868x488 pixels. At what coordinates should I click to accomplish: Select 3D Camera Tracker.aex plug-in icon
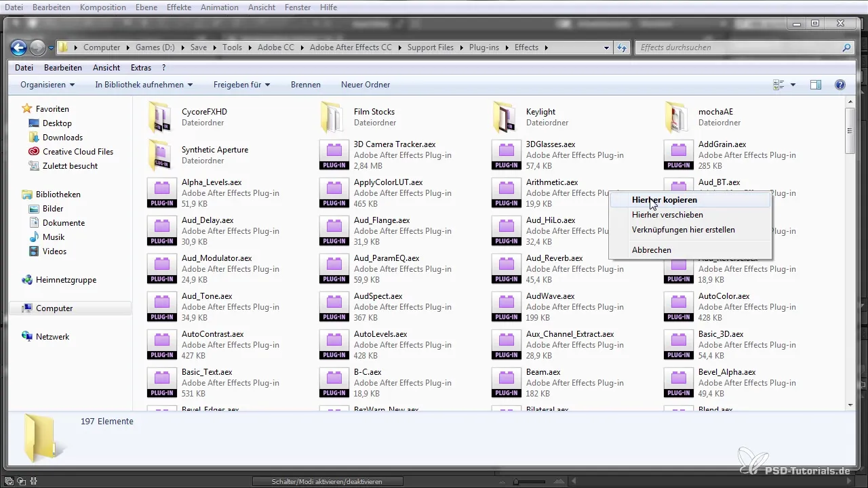(x=334, y=155)
